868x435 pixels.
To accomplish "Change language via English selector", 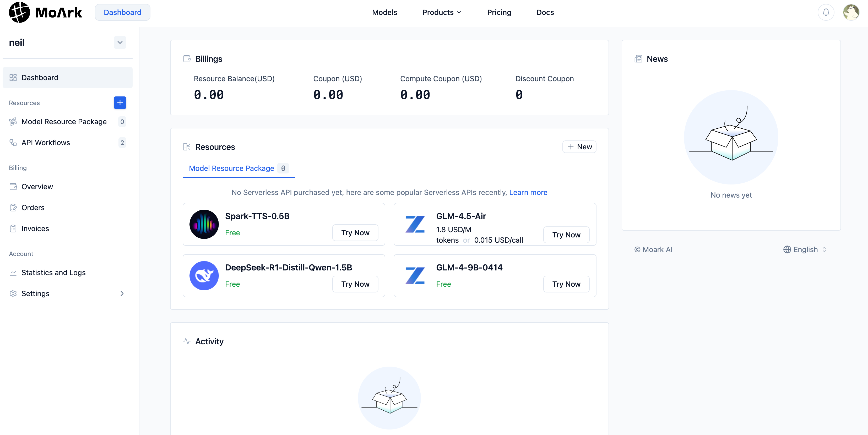I will click(805, 250).
